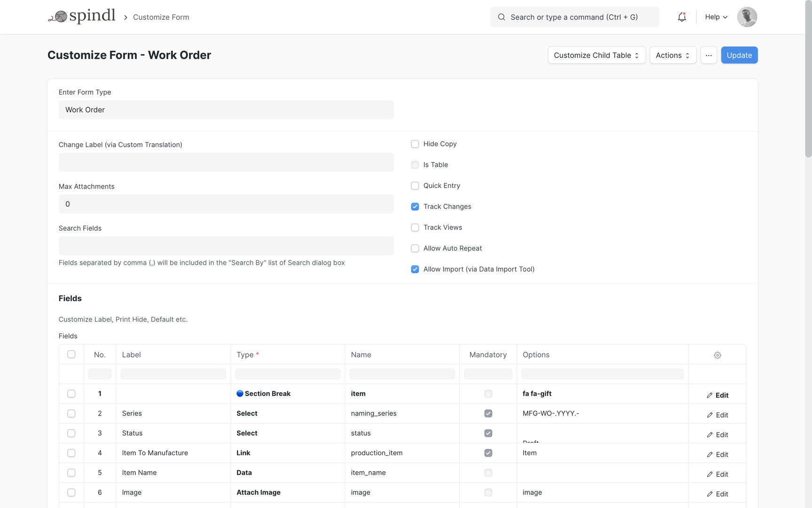Expand the Help menu

[x=715, y=17]
